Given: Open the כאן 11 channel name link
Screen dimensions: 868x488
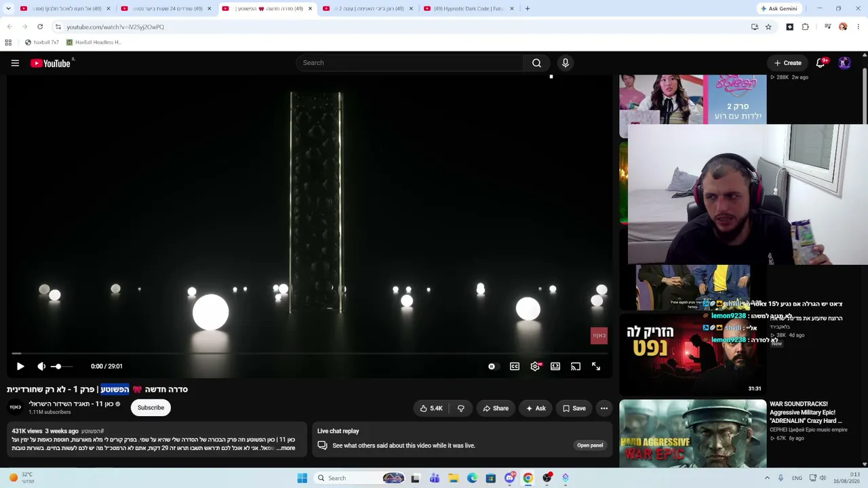Looking at the screenshot, I should coord(71,404).
